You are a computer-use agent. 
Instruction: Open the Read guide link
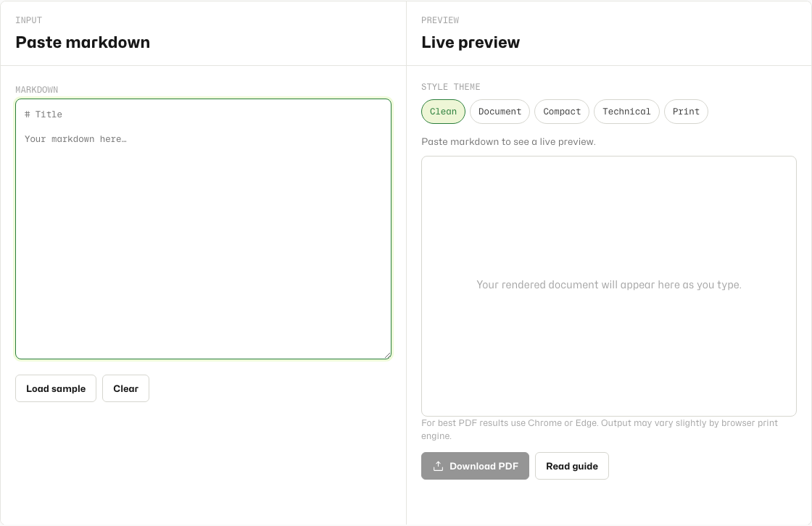pos(572,466)
